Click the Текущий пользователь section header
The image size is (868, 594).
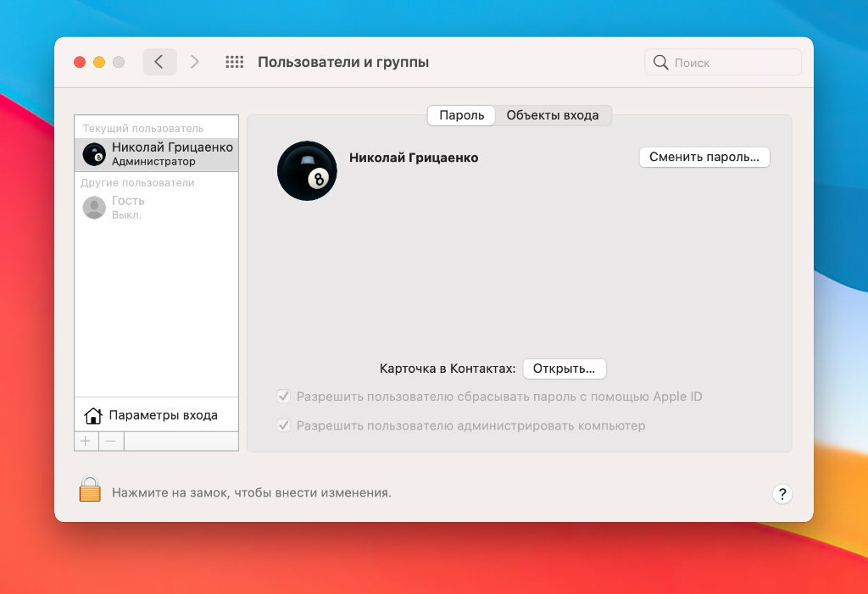pyautogui.click(x=143, y=129)
